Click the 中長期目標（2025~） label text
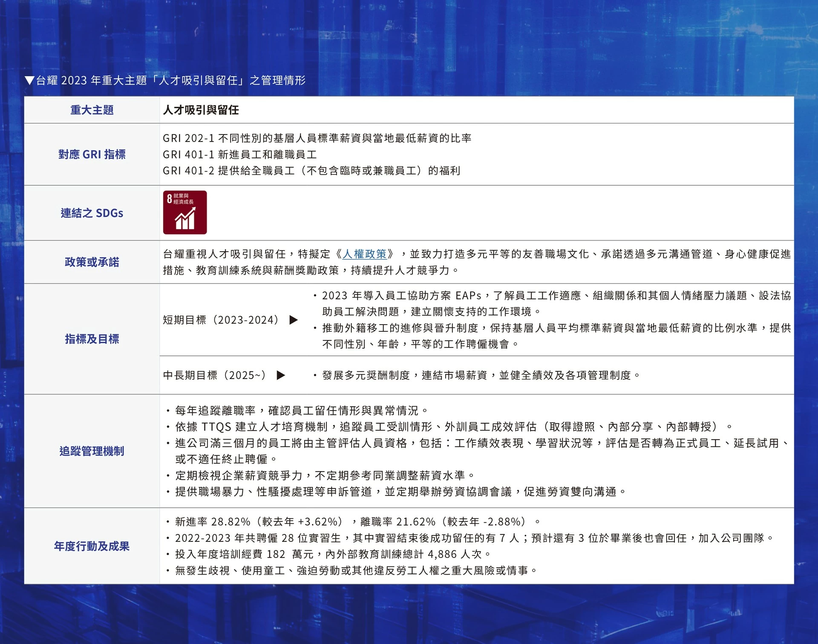This screenshot has height=644, width=818. pos(214,375)
